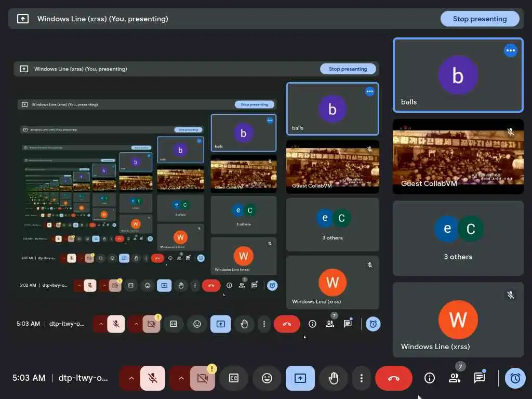Click the Stop presenting button inside the shared screen

348,69
